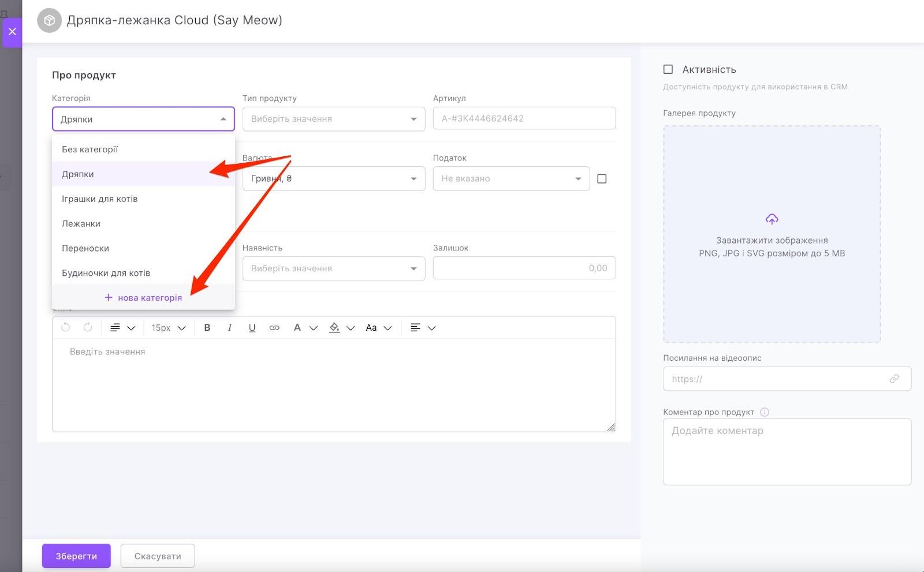The height and width of the screenshot is (572, 924).
Task: Add new category via нова категорія link
Action: (x=143, y=298)
